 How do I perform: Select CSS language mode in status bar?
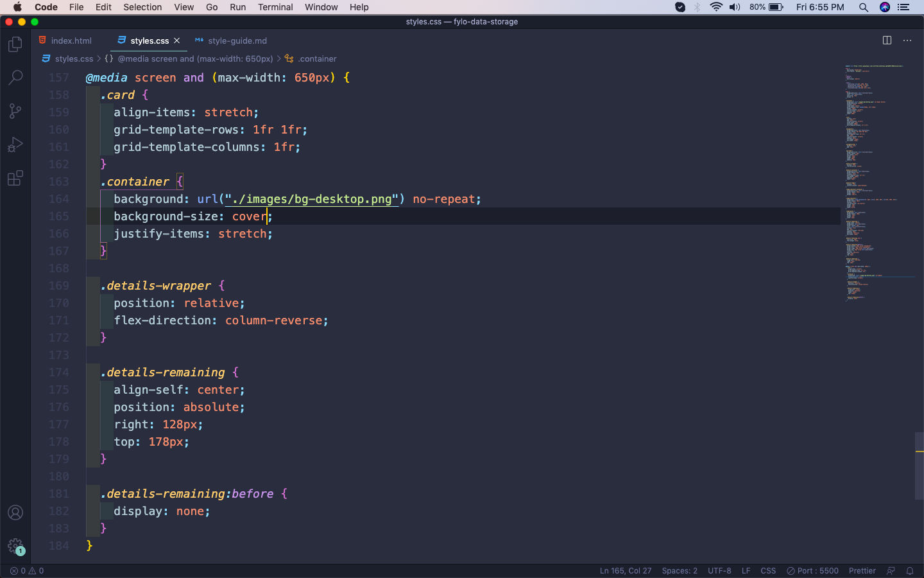(768, 570)
